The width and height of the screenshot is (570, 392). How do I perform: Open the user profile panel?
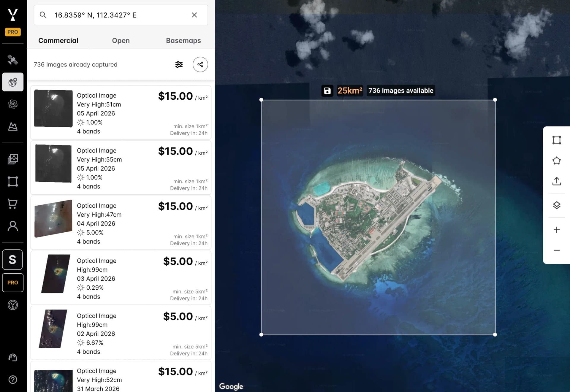point(13,226)
